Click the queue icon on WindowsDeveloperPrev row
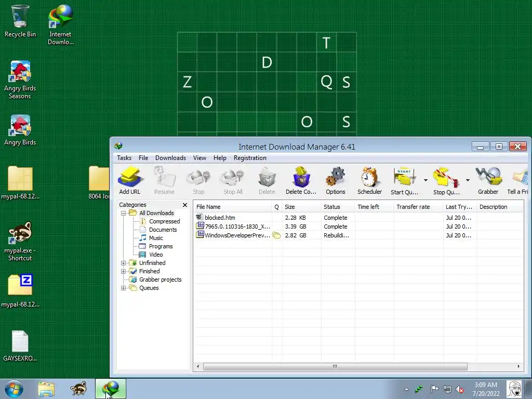The image size is (532, 399). 276,235
